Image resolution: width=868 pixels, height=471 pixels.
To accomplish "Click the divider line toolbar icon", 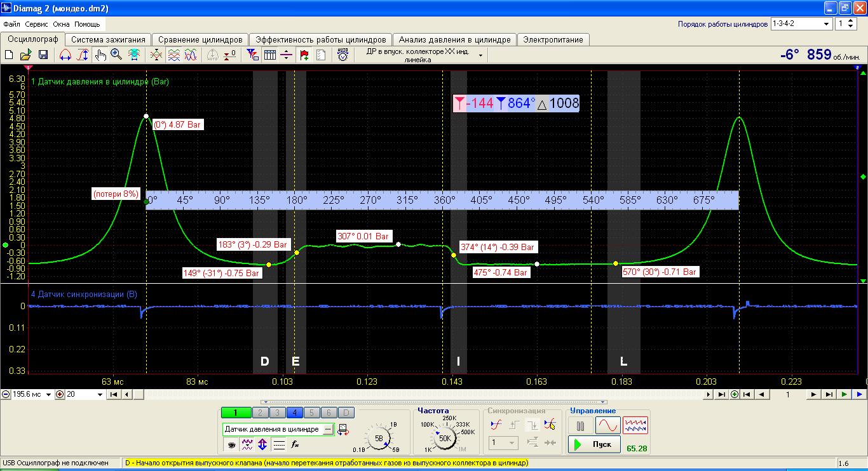I will [x=287, y=55].
